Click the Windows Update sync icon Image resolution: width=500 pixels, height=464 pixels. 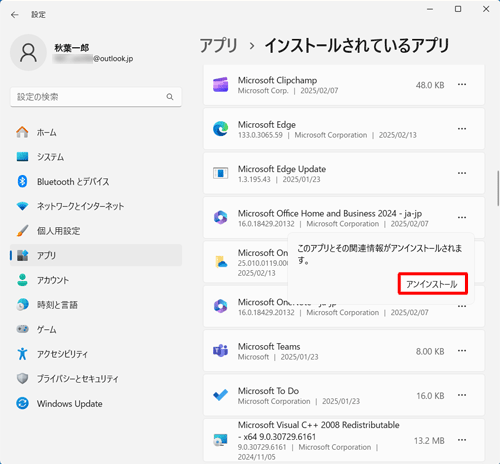22,403
